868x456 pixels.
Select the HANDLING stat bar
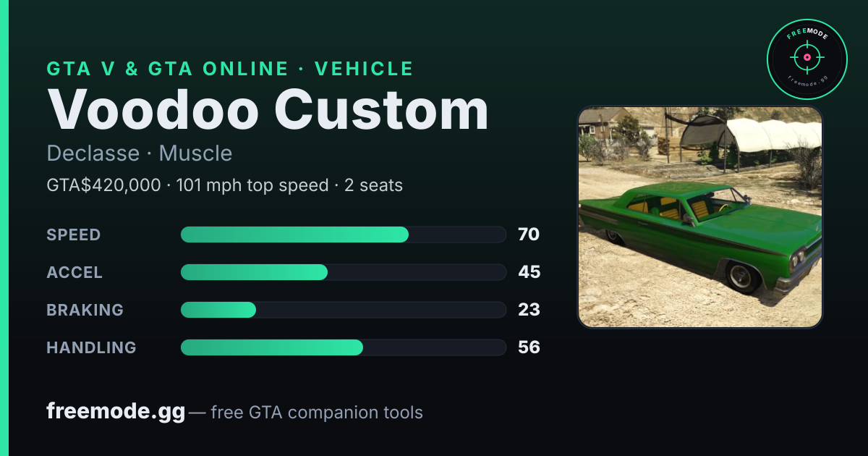pyautogui.click(x=343, y=347)
